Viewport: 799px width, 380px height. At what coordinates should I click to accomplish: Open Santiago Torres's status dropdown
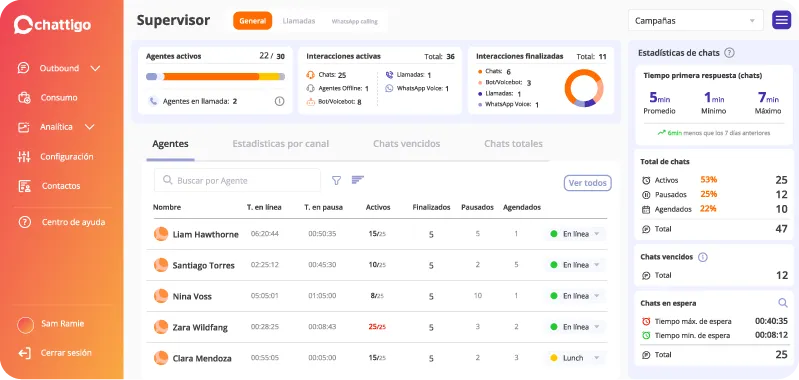tap(575, 265)
